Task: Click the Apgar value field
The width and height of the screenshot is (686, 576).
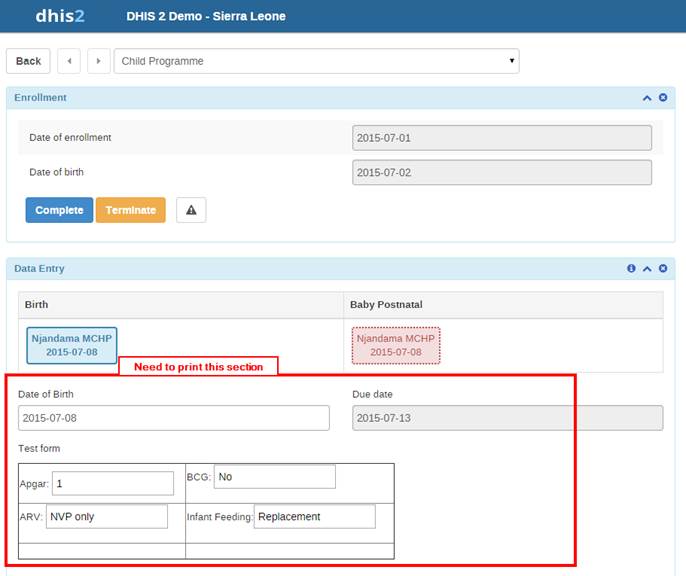Action: (x=112, y=484)
